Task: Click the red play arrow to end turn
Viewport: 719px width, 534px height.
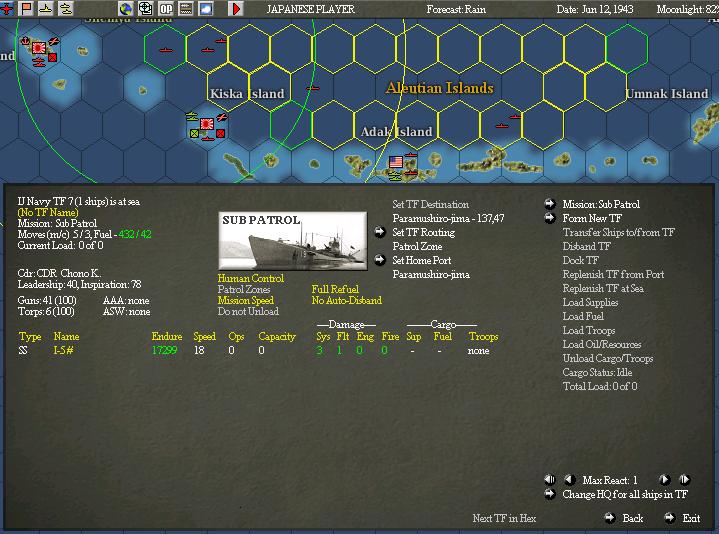Action: point(236,8)
